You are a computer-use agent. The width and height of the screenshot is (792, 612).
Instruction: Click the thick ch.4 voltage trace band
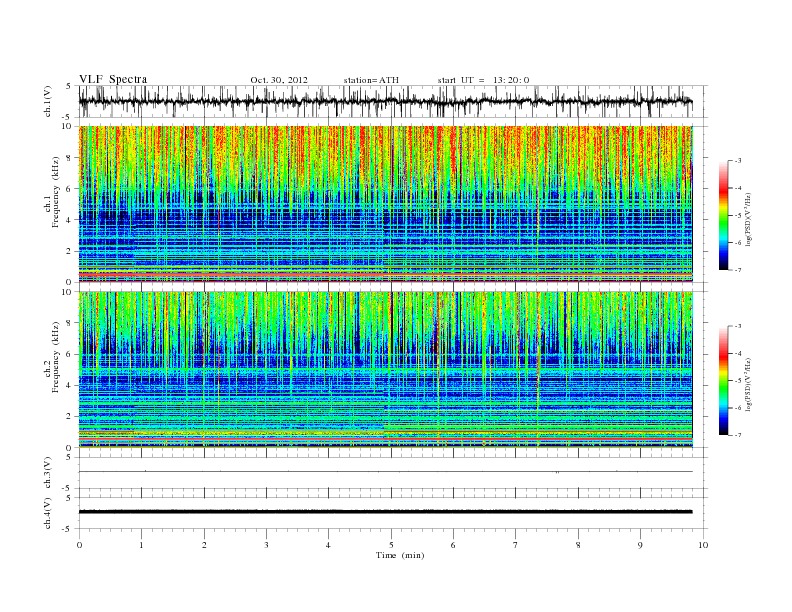(385, 512)
